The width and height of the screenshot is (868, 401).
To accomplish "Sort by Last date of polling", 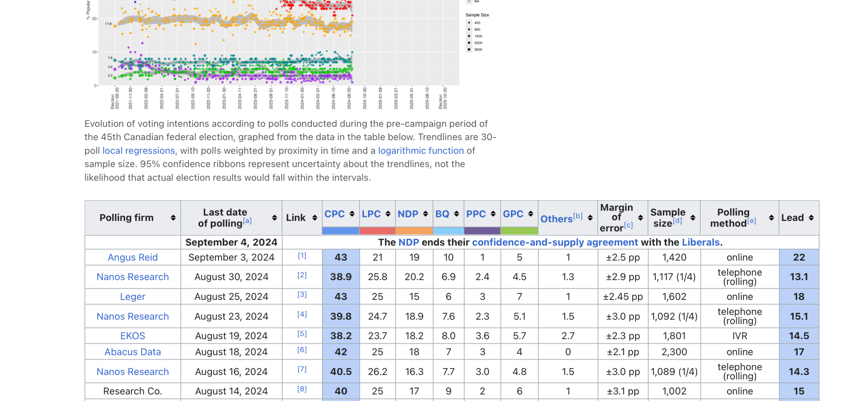I will (274, 218).
